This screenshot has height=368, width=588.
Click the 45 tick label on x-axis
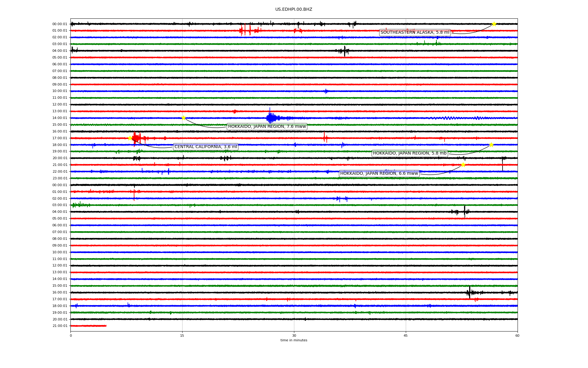[x=406, y=335]
